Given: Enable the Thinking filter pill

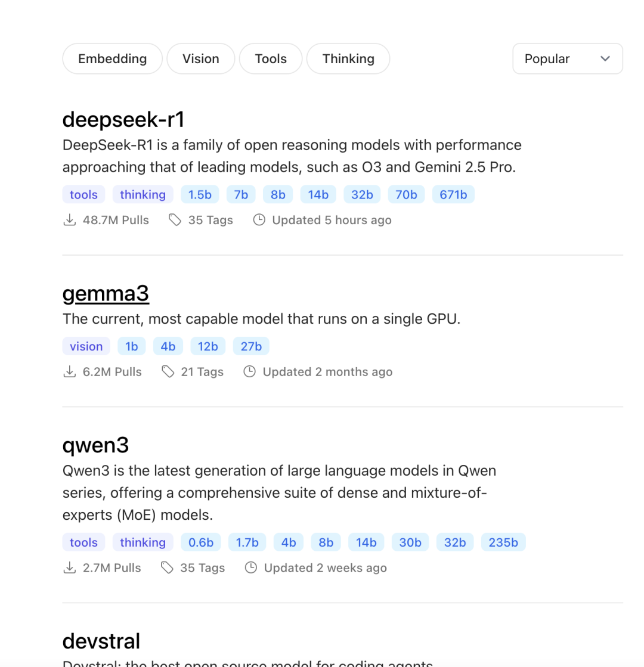Looking at the screenshot, I should click(348, 58).
